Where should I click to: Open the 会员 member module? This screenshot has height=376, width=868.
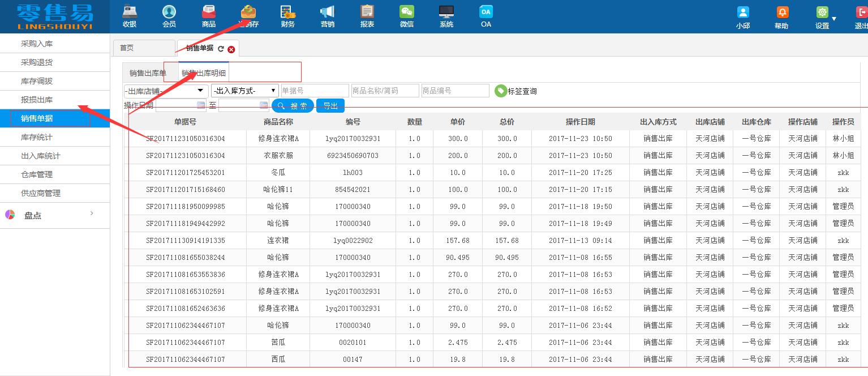click(169, 16)
